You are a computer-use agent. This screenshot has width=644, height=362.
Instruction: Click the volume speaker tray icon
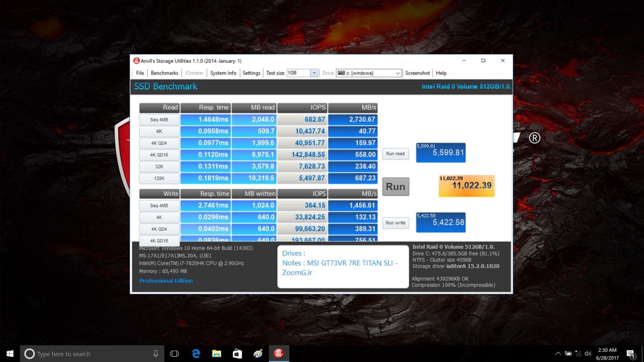pos(588,353)
